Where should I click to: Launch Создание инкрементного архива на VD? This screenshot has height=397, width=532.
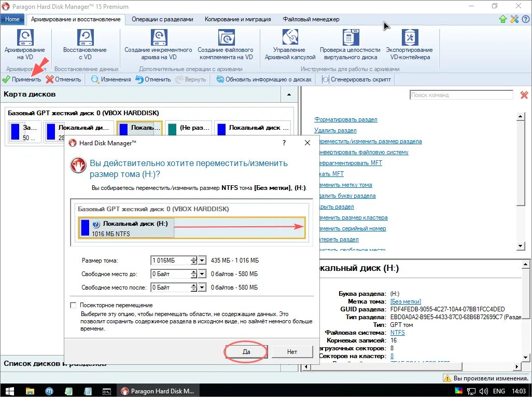tap(159, 45)
